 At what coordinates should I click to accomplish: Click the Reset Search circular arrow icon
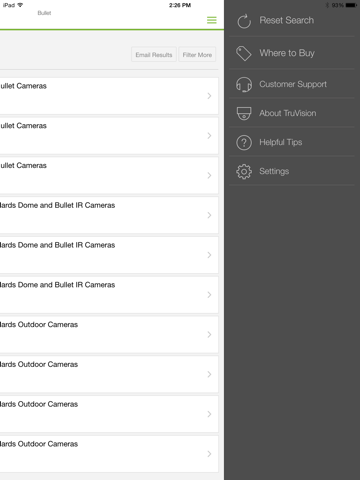[244, 21]
